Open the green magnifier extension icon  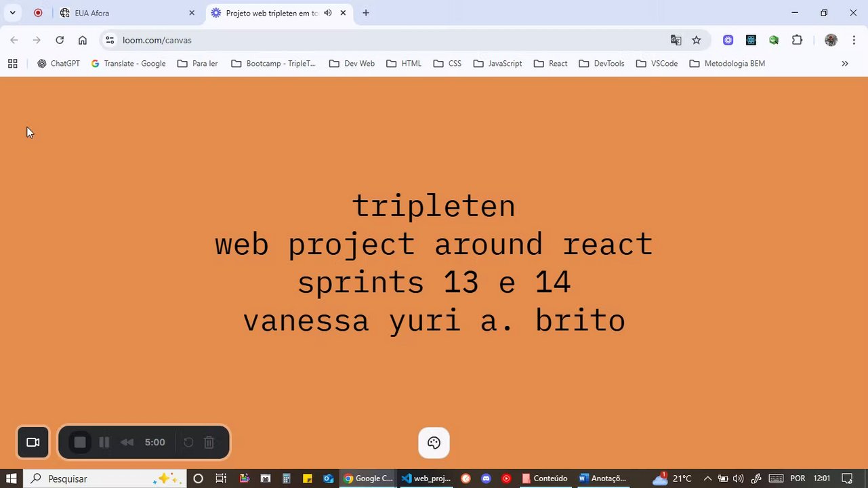pos(774,40)
